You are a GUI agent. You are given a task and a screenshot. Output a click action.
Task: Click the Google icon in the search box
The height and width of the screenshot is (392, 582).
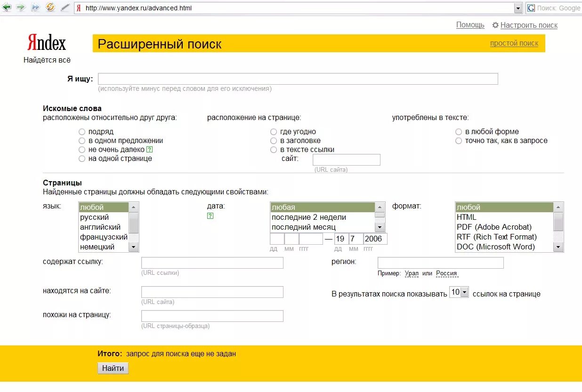click(531, 8)
